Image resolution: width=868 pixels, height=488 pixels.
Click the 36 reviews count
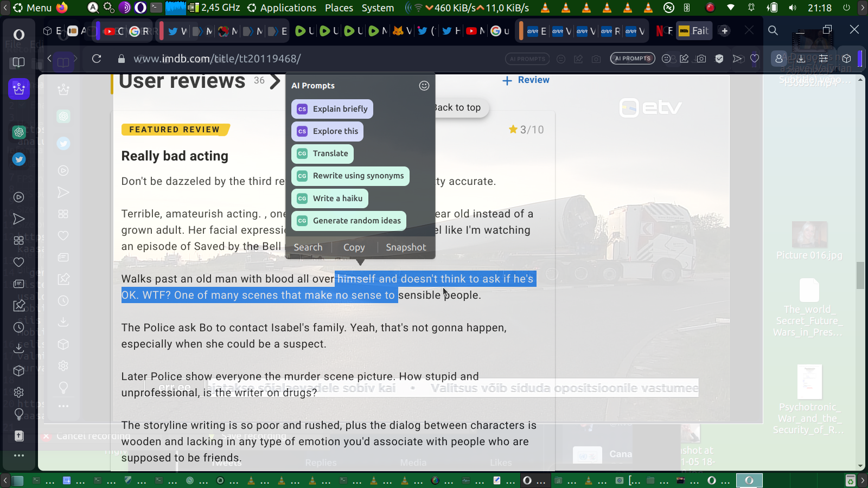pyautogui.click(x=259, y=80)
